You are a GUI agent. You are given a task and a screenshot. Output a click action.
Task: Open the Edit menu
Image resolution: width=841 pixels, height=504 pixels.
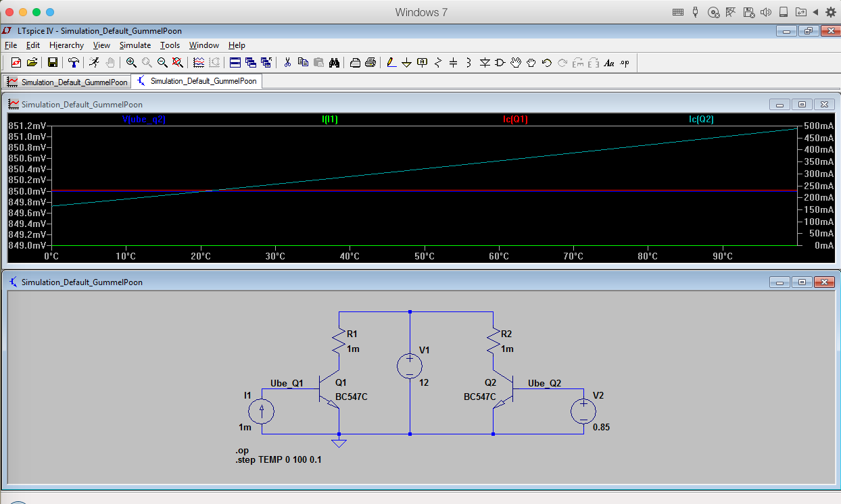[33, 45]
